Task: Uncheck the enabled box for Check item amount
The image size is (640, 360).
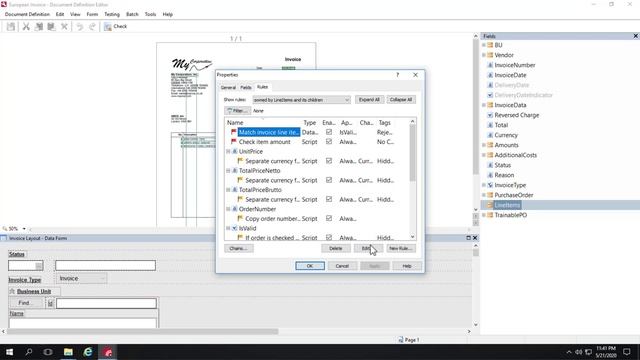Action: tap(329, 142)
